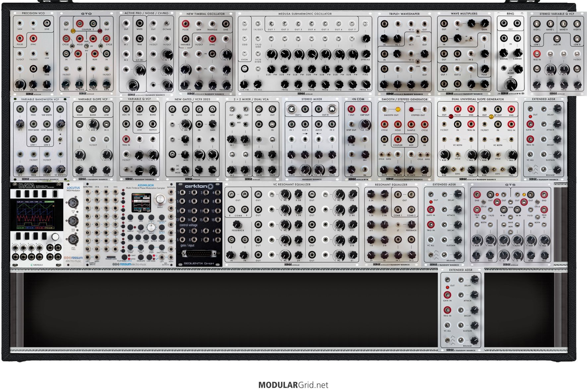Flip the SMPL/INV switch on the GTO
The height and width of the screenshot is (392, 587).
pyautogui.click(x=87, y=45)
